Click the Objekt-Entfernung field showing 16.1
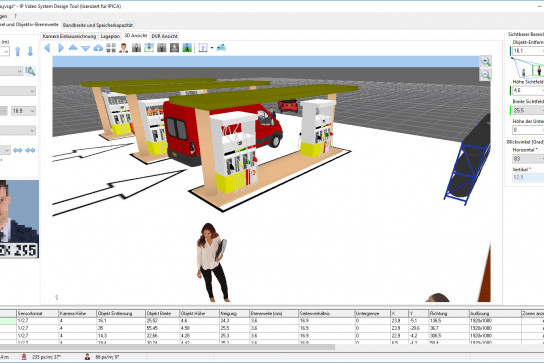 [528, 51]
